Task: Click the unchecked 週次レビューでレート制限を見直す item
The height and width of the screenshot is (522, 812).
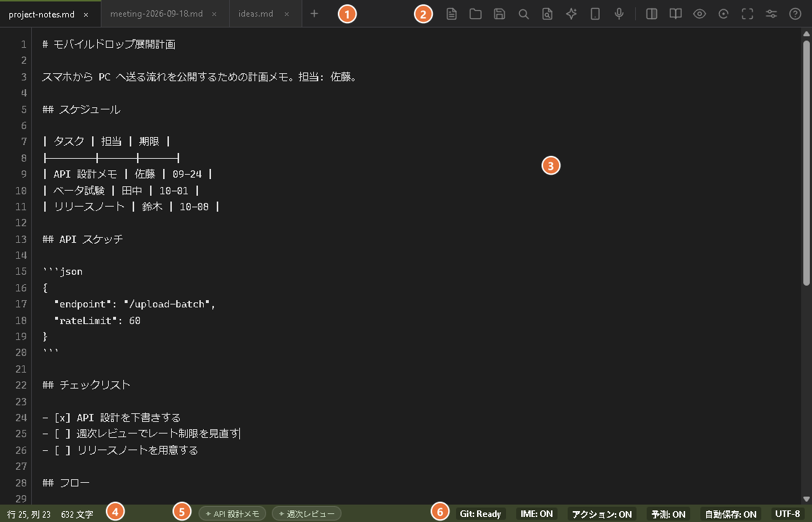Action: tap(141, 434)
